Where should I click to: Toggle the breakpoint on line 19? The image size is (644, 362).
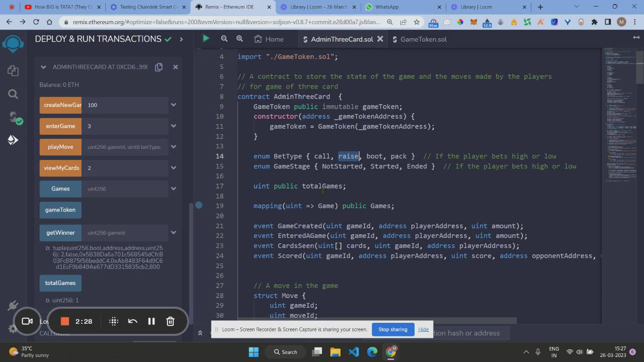pyautogui.click(x=199, y=205)
